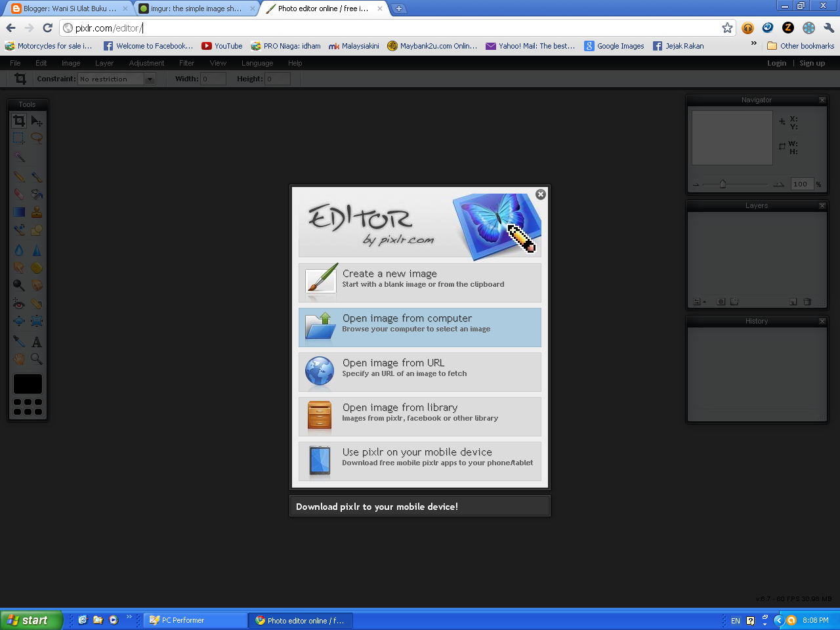Click the Layers panel add layer mask icon
This screenshot has width=840, height=630.
[721, 302]
